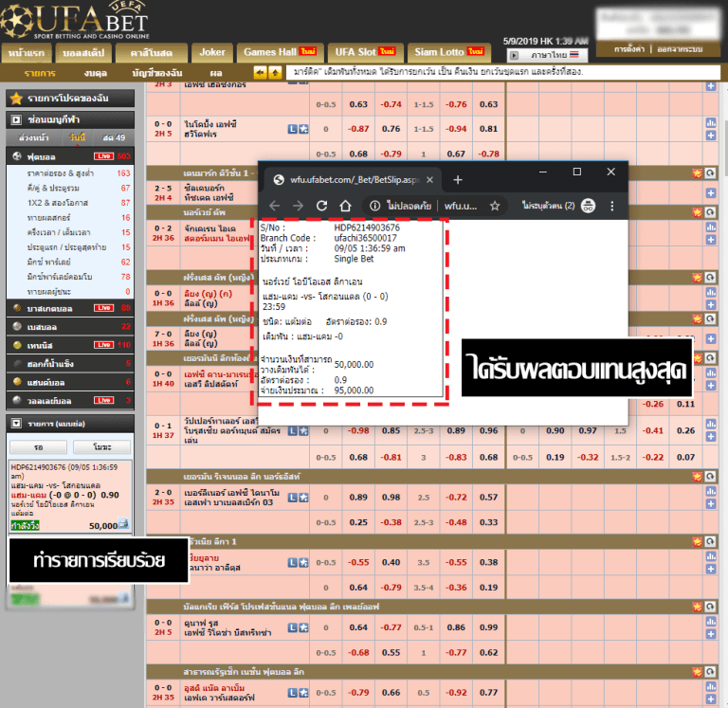Click the play icon beside language
Image resolution: width=728 pixels, height=708 pixels.
pyautogui.click(x=514, y=55)
